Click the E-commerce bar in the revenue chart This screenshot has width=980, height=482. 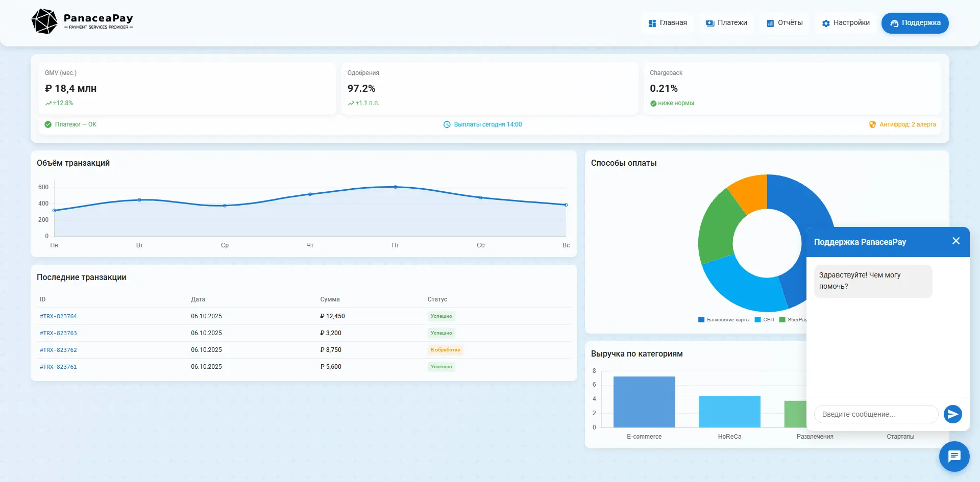tap(644, 402)
